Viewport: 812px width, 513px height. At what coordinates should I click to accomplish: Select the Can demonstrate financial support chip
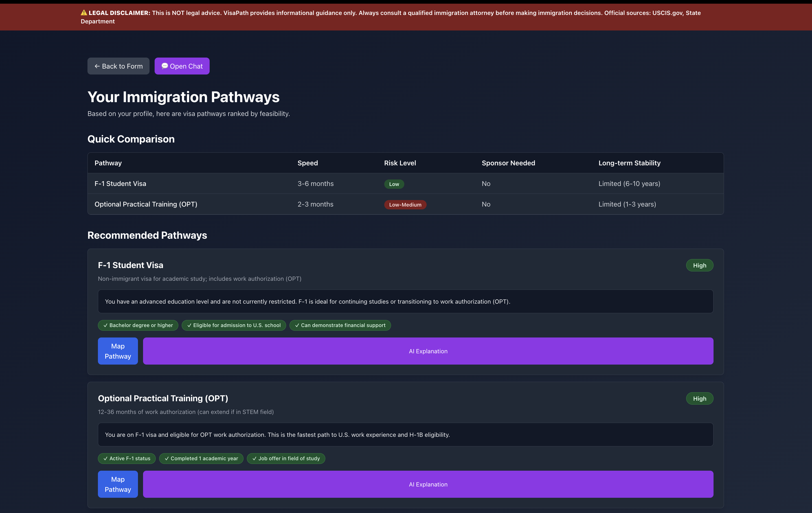[x=340, y=325]
